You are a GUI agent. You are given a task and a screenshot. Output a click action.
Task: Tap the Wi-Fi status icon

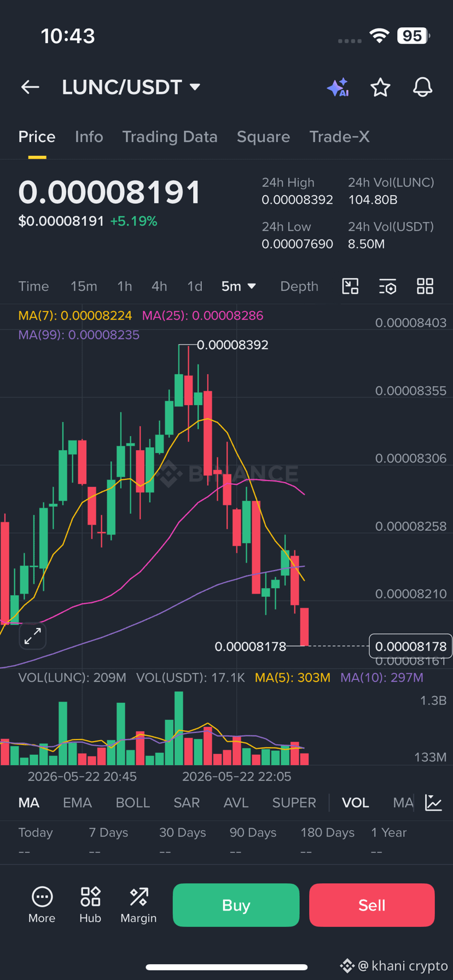pos(379,36)
